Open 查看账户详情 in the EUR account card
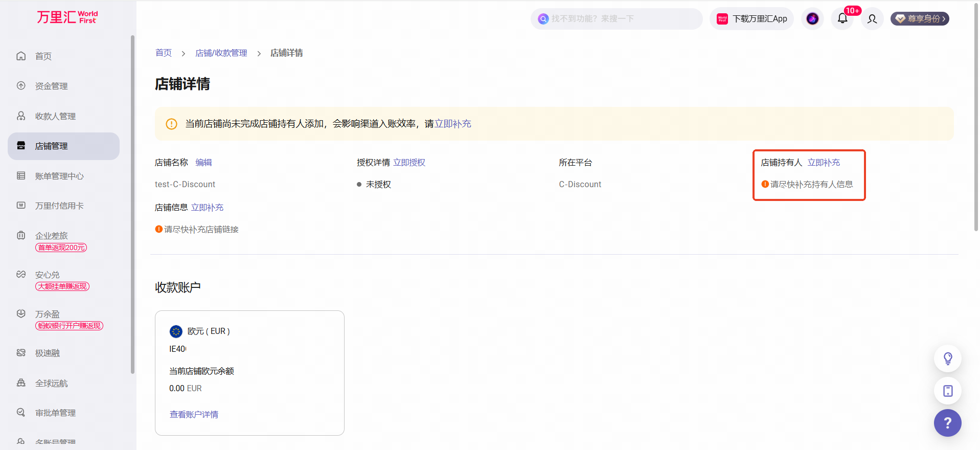Image resolution: width=980 pixels, height=450 pixels. (x=194, y=415)
